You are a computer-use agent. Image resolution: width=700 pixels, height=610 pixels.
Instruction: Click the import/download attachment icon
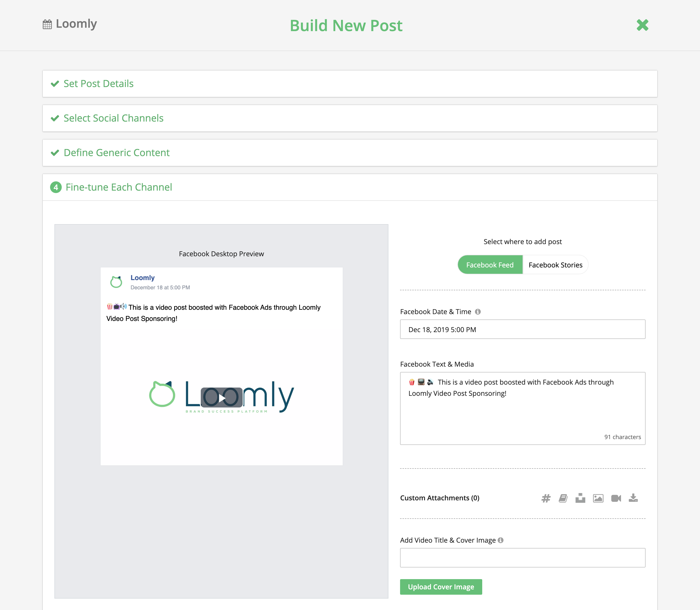(x=634, y=498)
